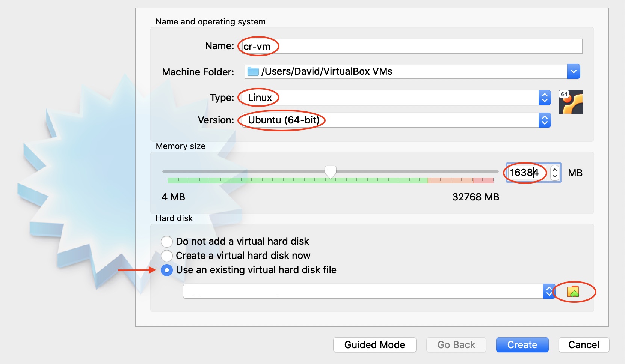Click the memory size field showing 16384

526,173
